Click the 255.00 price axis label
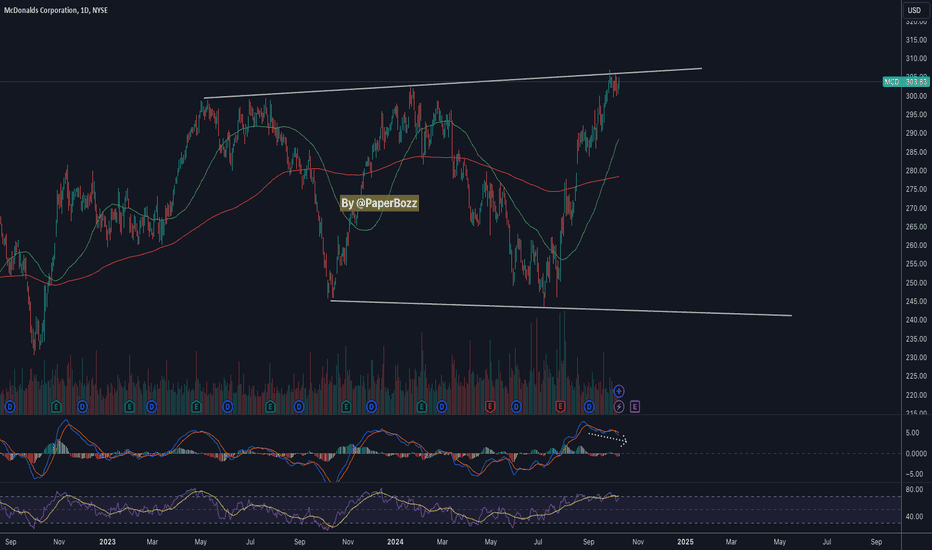Viewport: 932px width, 550px height. pos(916,263)
